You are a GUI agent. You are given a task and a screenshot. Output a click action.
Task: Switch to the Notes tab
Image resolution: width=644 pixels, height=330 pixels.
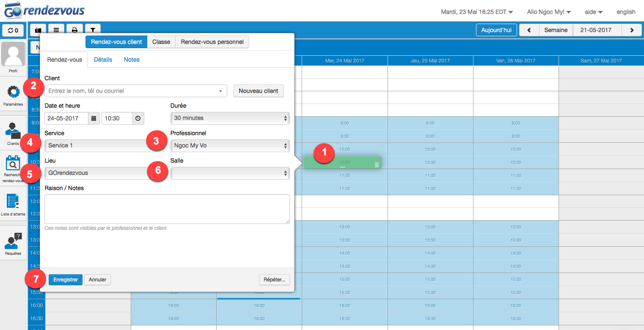132,60
